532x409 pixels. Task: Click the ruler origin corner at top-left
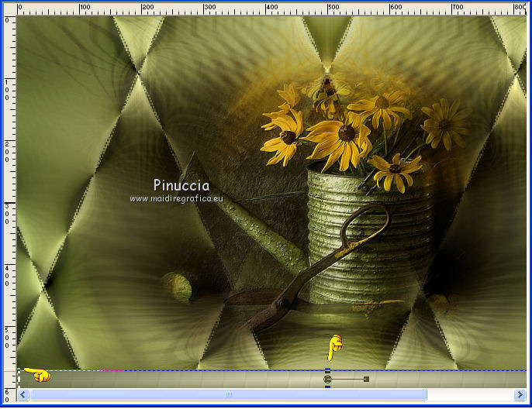pyautogui.click(x=9, y=9)
